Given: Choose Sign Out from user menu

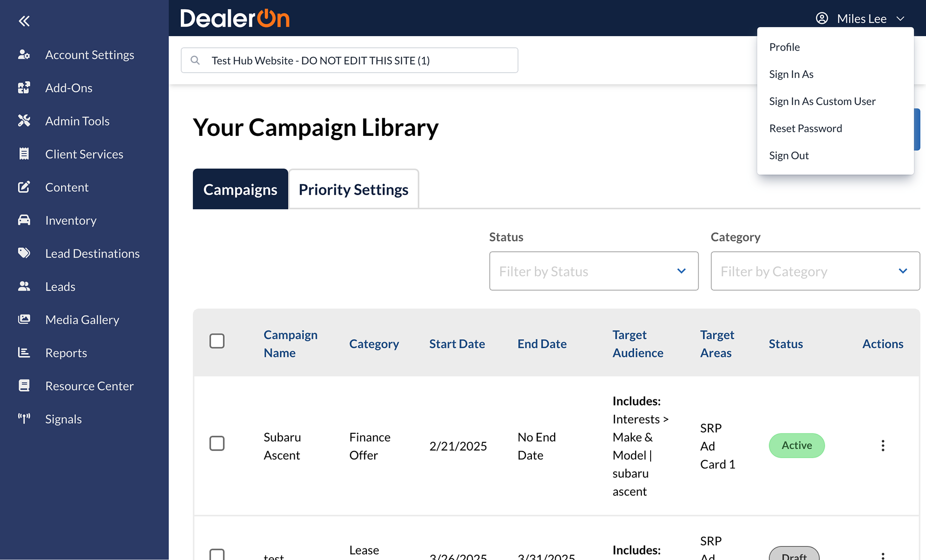Looking at the screenshot, I should tap(789, 155).
